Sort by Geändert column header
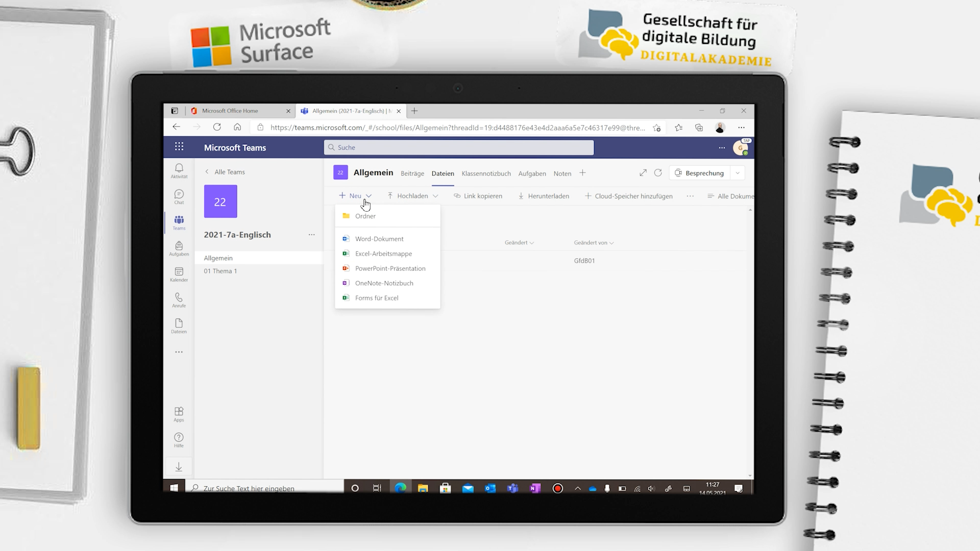 519,243
